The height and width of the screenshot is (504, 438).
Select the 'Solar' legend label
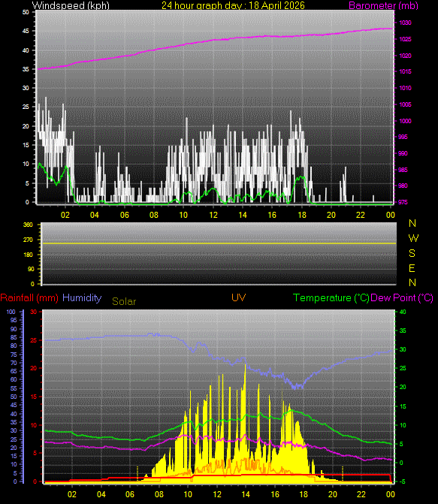tap(124, 301)
